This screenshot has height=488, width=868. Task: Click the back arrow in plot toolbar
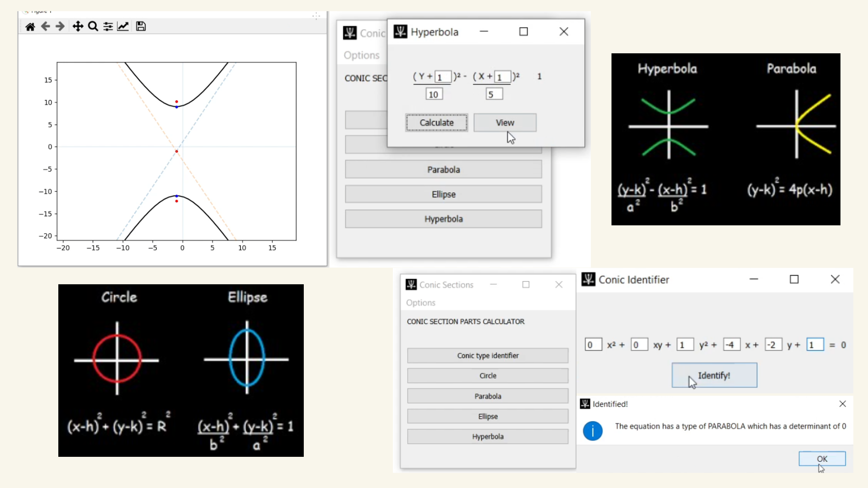(x=45, y=27)
